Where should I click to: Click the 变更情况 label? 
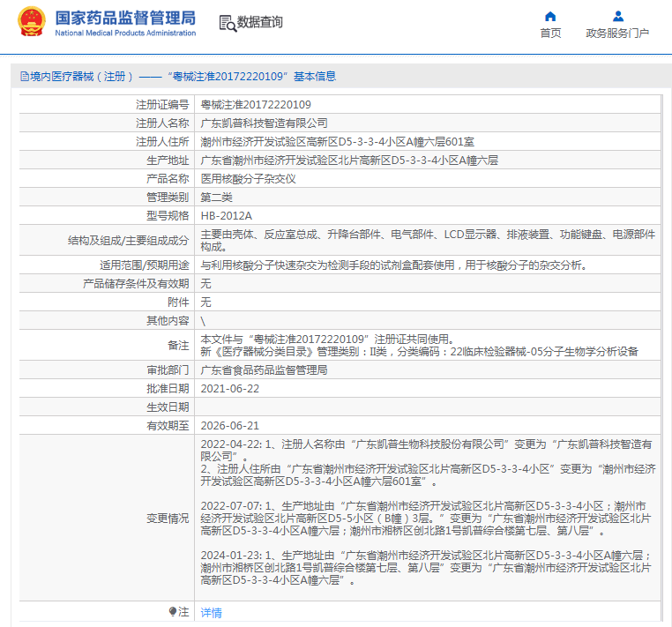[x=168, y=519]
